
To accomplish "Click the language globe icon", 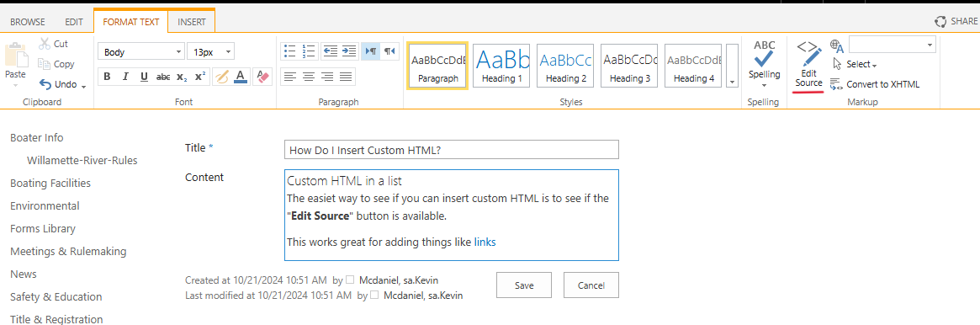I will pos(837,45).
